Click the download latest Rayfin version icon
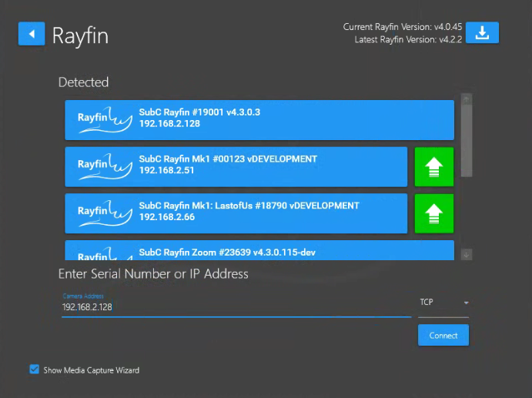This screenshot has width=532, height=398. (x=482, y=33)
